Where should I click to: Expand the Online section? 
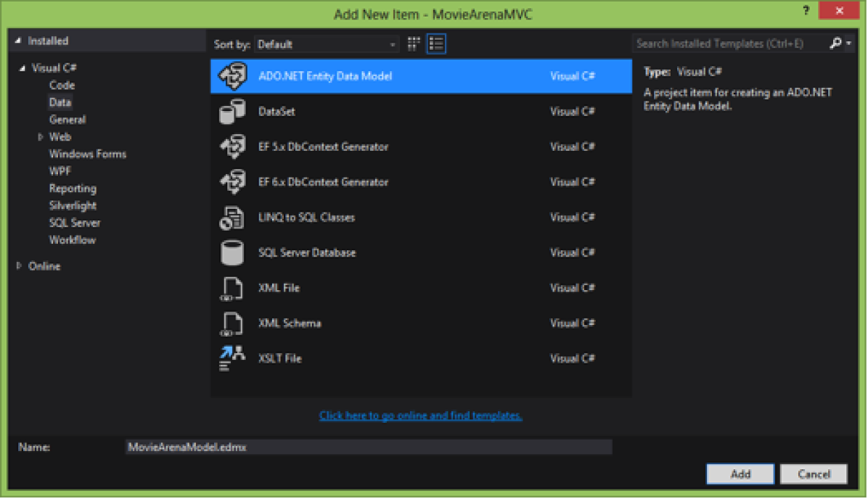(19, 266)
